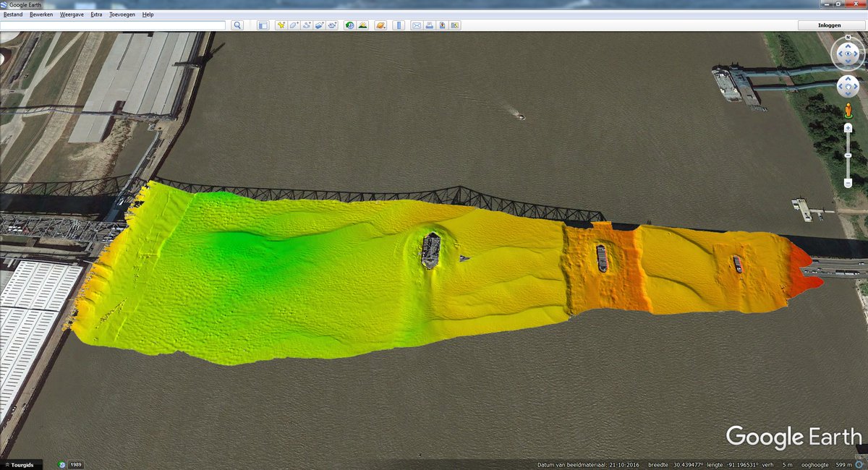868x470 pixels.
Task: Click in the search input field
Action: click(113, 25)
